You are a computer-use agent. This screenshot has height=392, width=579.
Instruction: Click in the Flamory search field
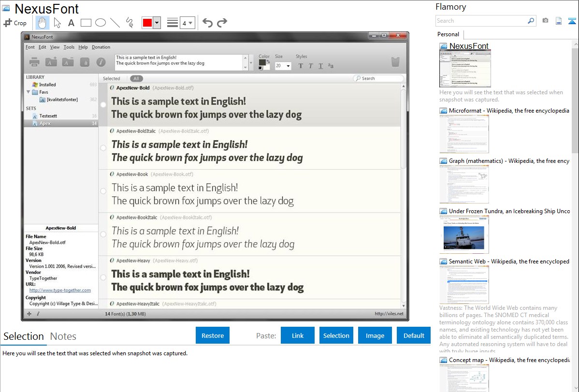[x=481, y=21]
